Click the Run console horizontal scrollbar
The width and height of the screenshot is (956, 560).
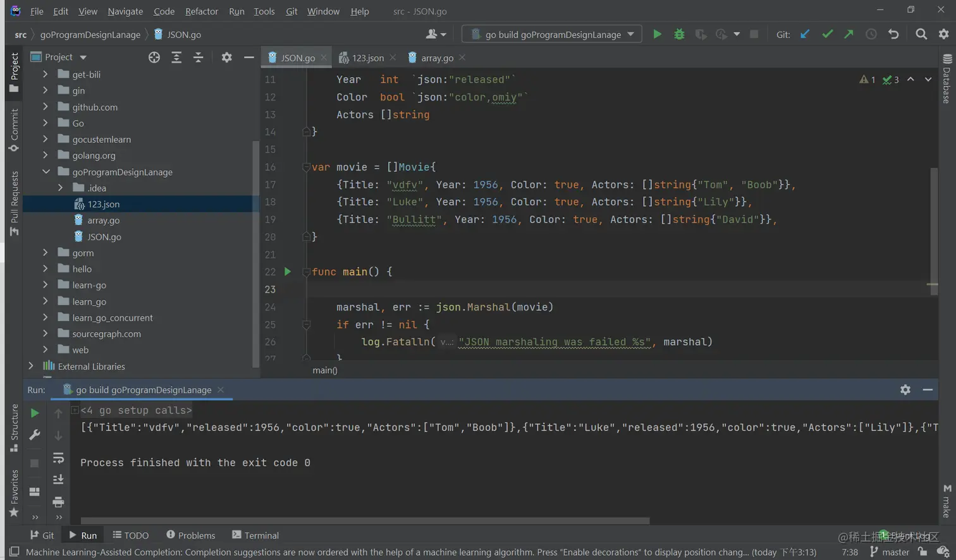pyautogui.click(x=365, y=521)
